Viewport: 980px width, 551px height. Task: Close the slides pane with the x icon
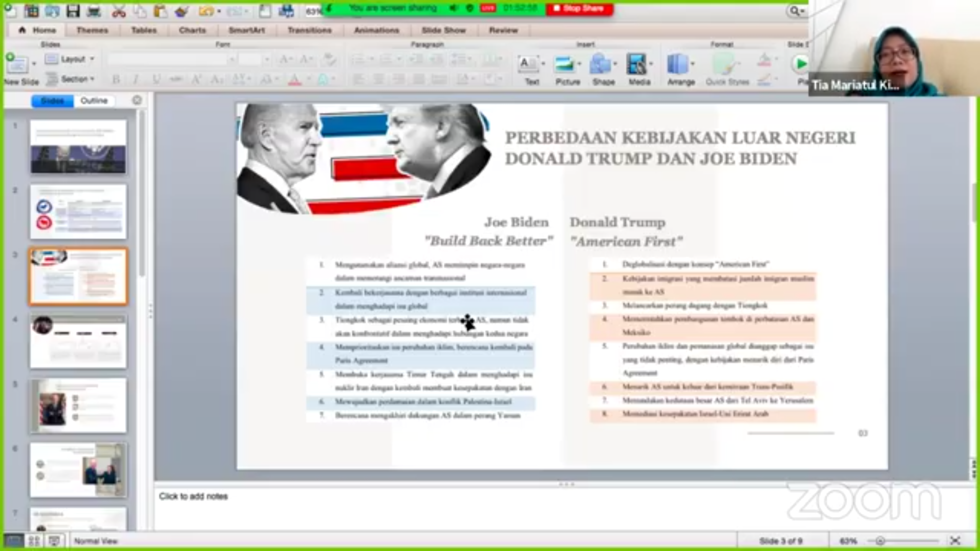pos(137,100)
